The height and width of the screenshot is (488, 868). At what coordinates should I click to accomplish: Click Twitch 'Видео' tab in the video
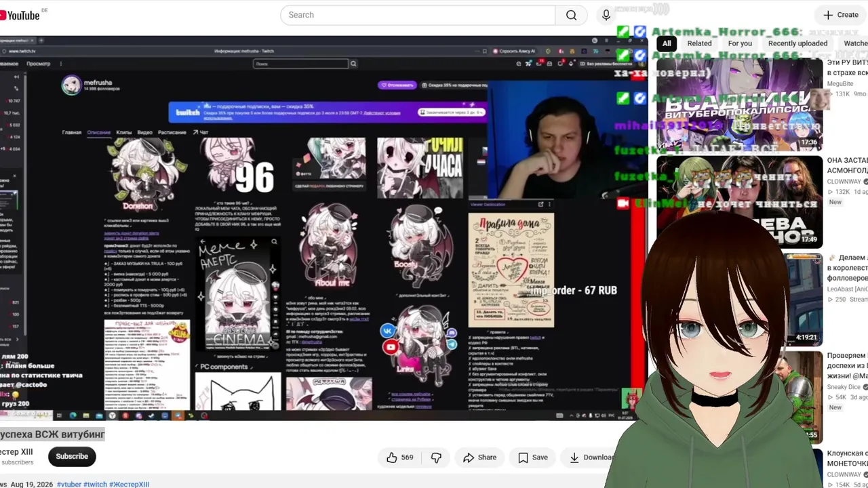144,132
